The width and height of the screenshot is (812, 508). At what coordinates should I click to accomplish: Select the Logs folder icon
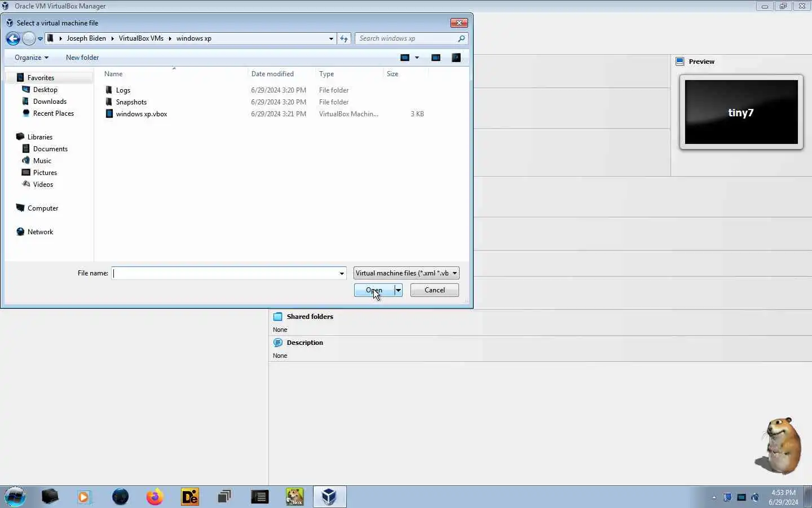(109, 90)
